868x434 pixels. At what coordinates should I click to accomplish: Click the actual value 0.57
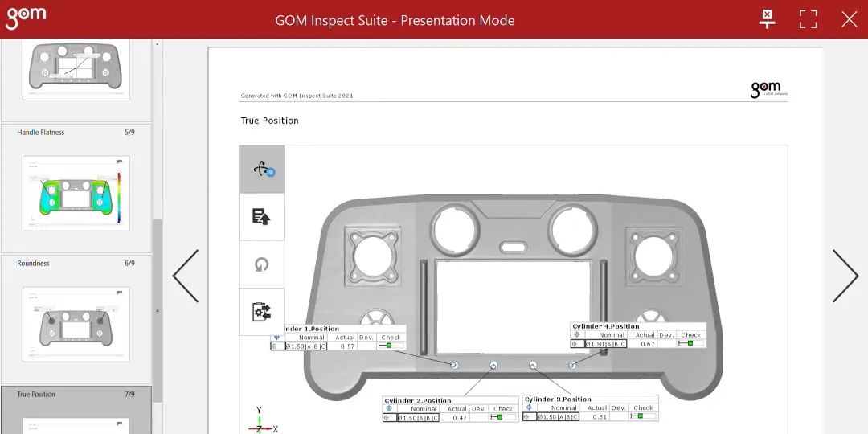pyautogui.click(x=347, y=346)
